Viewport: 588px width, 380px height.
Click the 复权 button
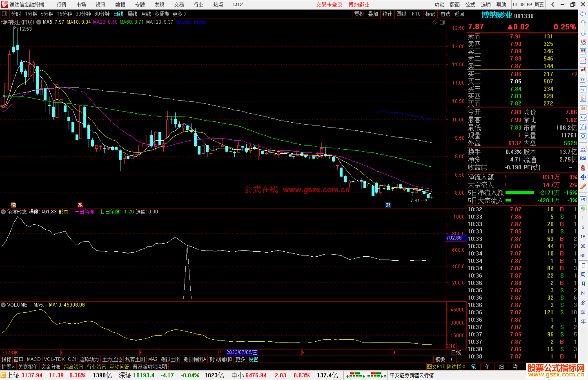tap(359, 14)
